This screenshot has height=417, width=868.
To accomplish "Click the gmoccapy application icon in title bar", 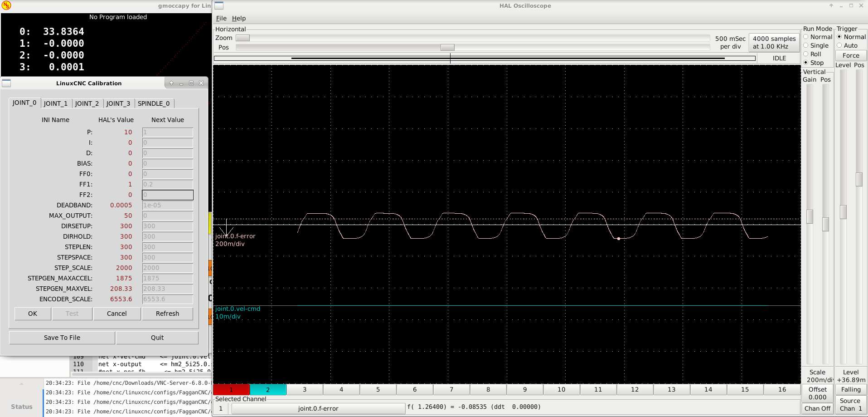I will pyautogui.click(x=6, y=5).
